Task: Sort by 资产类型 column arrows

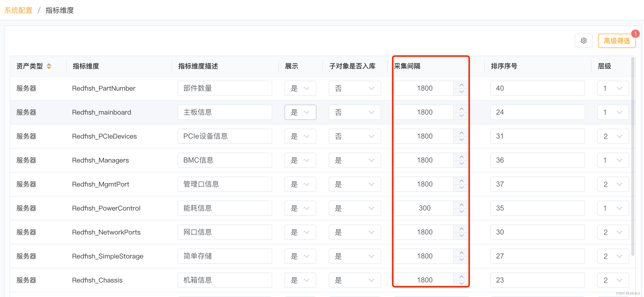Action: click(x=49, y=66)
